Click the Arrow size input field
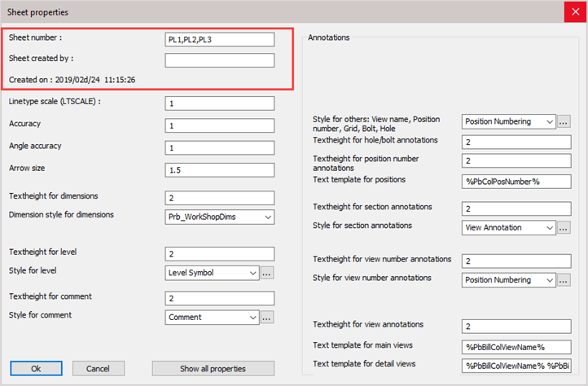Image resolution: width=588 pixels, height=386 pixels. [219, 169]
